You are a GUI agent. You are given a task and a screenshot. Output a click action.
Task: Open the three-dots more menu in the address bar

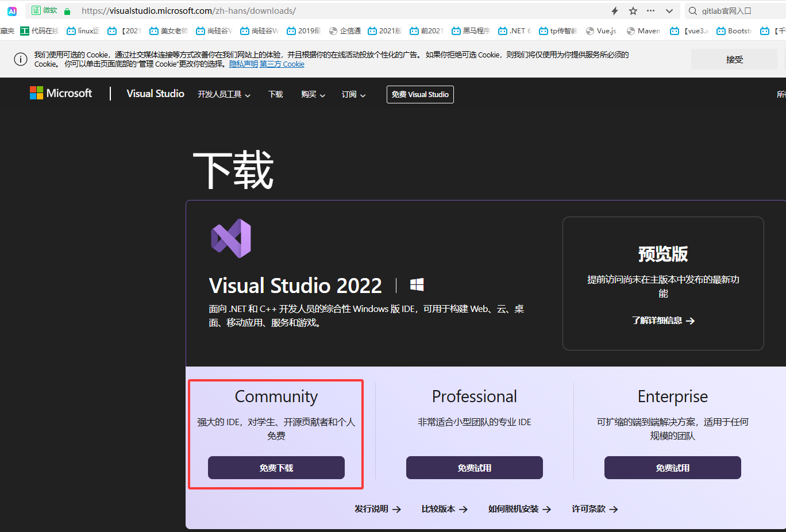click(x=650, y=11)
